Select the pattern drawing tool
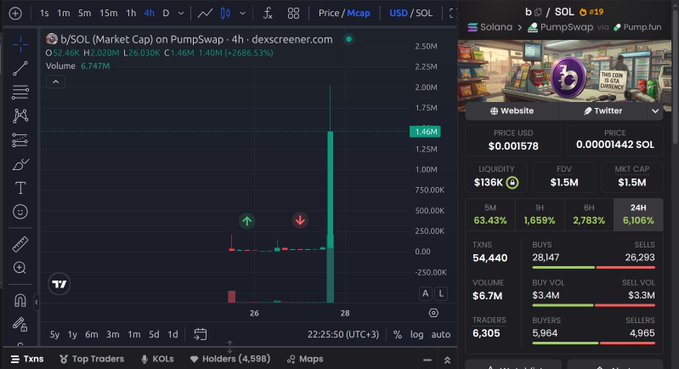 (x=20, y=116)
